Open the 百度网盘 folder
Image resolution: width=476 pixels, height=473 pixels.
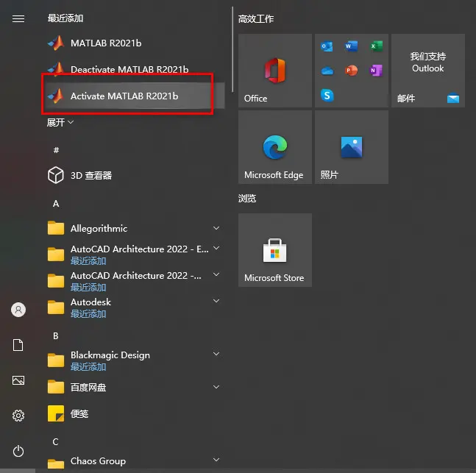coord(135,387)
